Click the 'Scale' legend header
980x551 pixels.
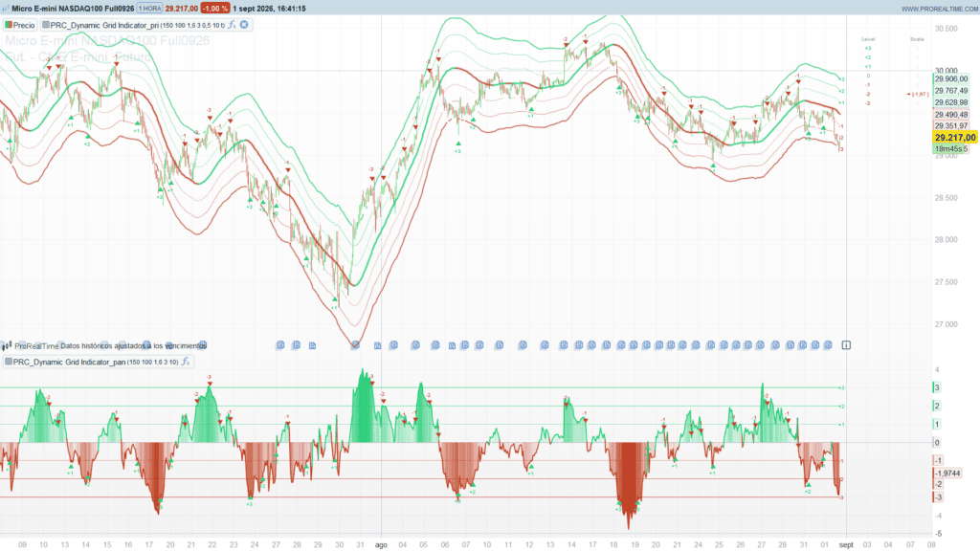pyautogui.click(x=916, y=39)
